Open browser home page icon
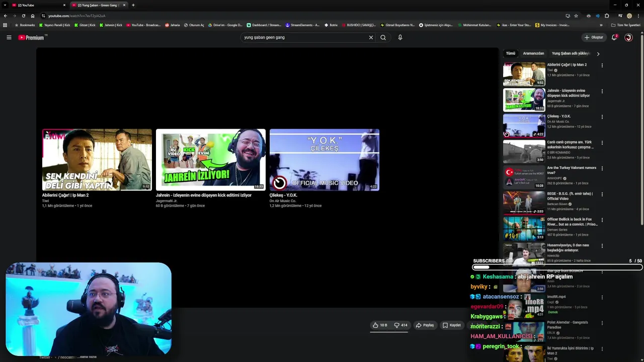Image resolution: width=644 pixels, height=362 pixels. (33, 16)
